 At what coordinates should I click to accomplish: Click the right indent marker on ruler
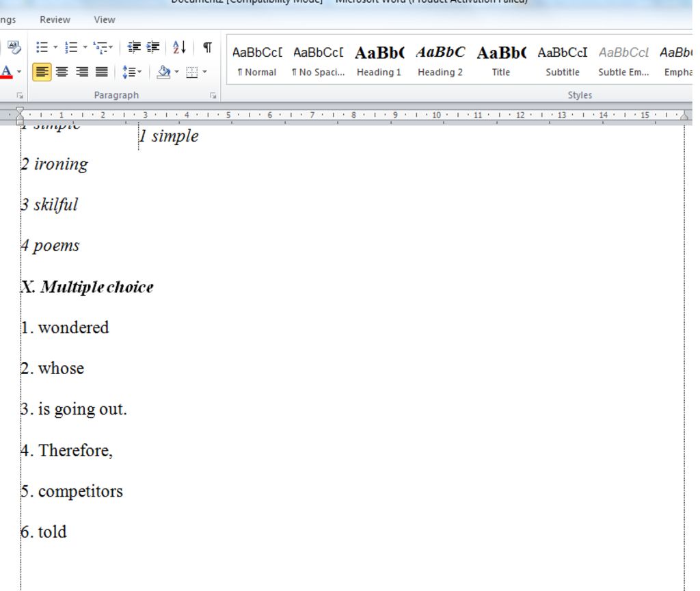click(684, 116)
